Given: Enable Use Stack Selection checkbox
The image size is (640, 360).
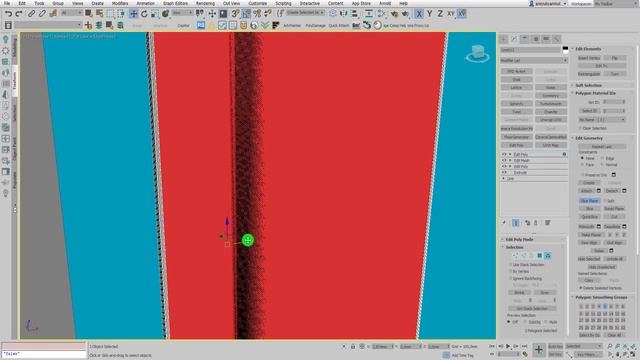Looking at the screenshot, I should coord(510,265).
